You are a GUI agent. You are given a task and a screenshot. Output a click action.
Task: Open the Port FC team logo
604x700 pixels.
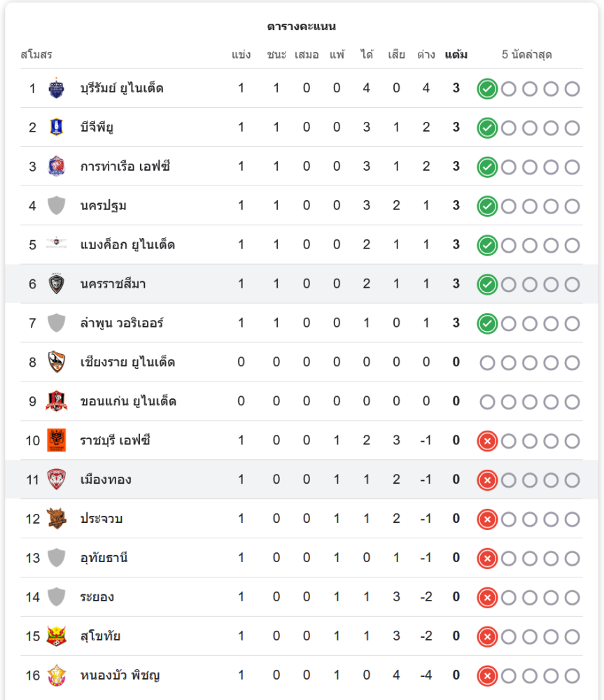coord(56,166)
